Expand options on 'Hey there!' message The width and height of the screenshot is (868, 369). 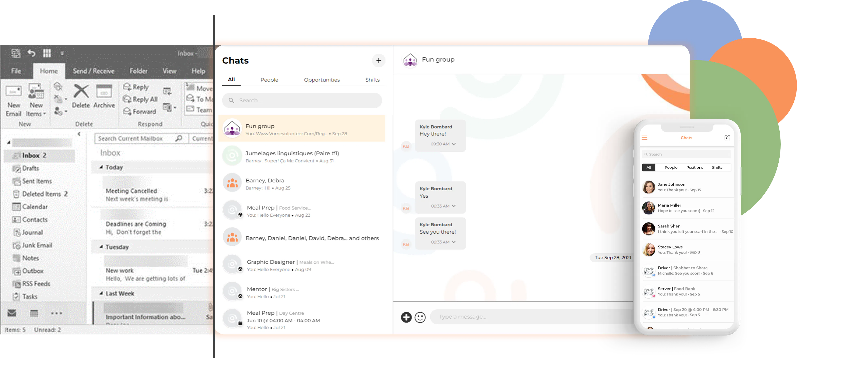tap(454, 144)
